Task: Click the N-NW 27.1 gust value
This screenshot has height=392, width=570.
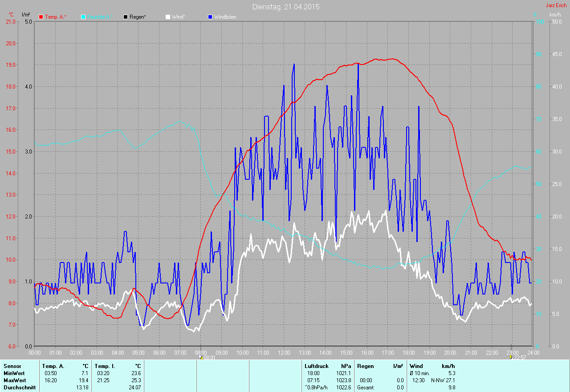Action: point(443,380)
